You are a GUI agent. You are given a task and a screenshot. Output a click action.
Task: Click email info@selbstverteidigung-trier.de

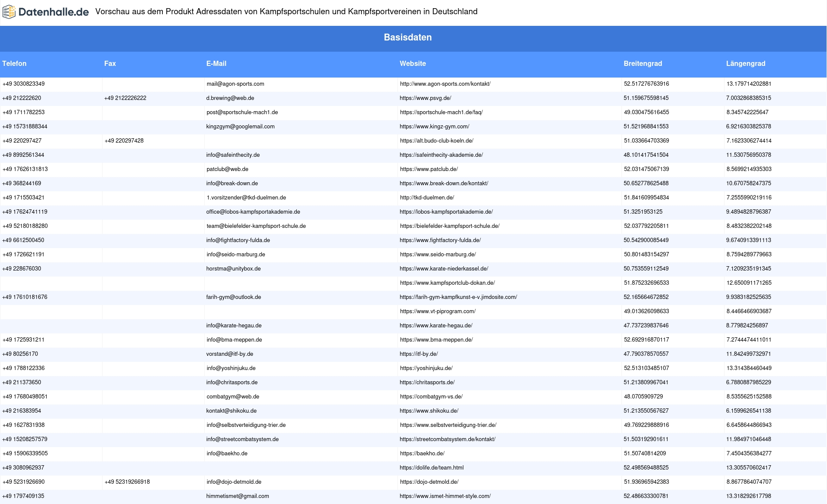click(246, 425)
